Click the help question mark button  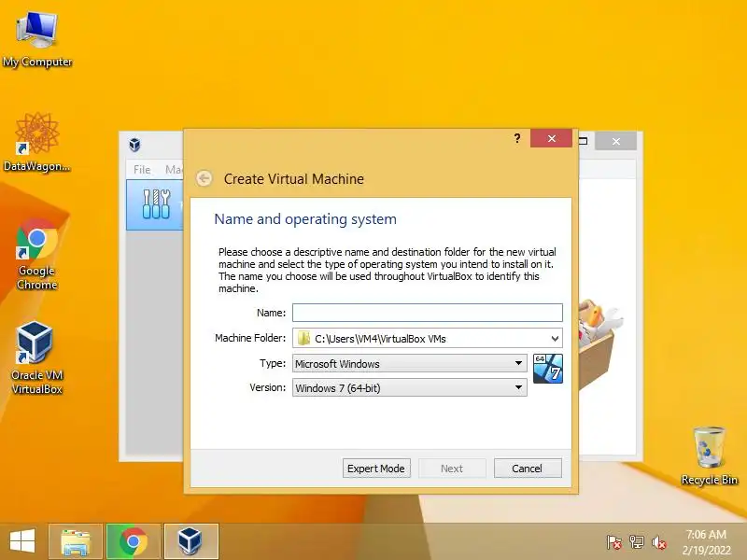(517, 138)
